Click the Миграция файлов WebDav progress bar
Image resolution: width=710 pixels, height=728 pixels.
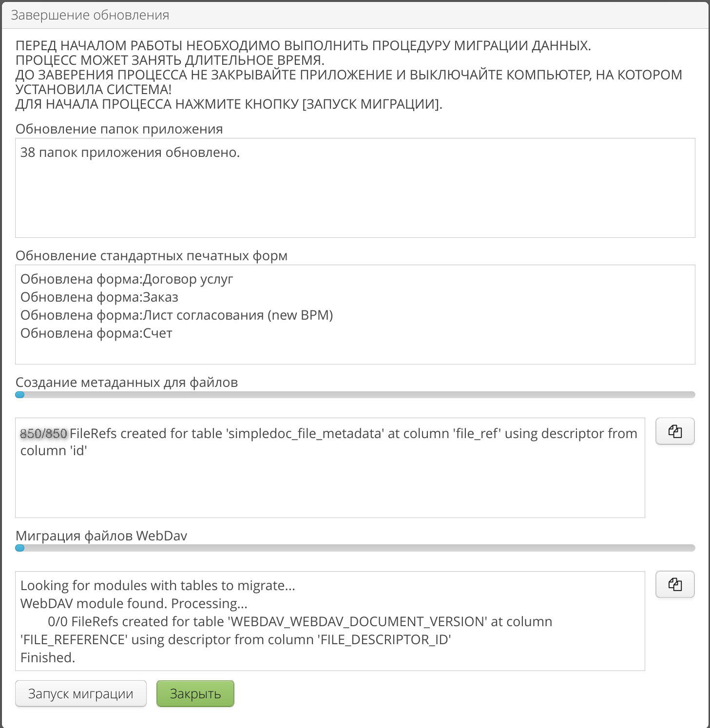[x=355, y=548]
